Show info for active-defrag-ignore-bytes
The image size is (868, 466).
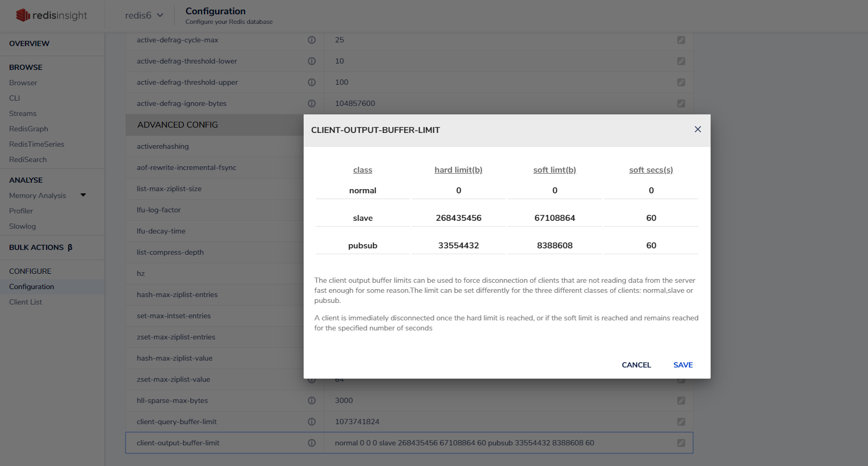pyautogui.click(x=312, y=103)
